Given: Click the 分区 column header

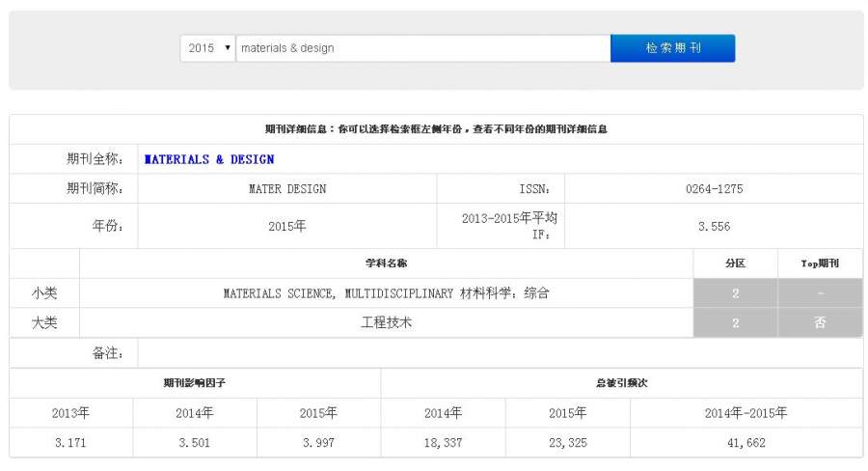Looking at the screenshot, I should coord(735,263).
